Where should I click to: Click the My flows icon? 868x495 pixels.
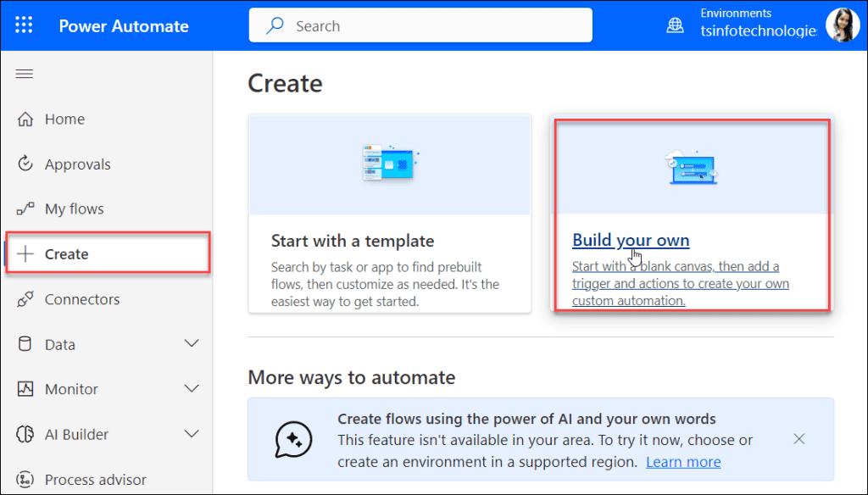pyautogui.click(x=25, y=209)
